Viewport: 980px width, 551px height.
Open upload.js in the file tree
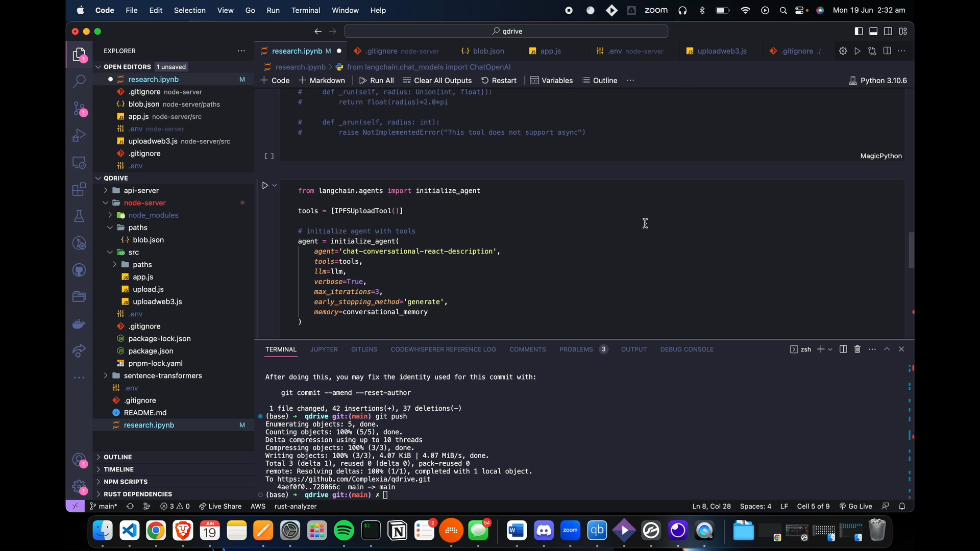(x=148, y=289)
